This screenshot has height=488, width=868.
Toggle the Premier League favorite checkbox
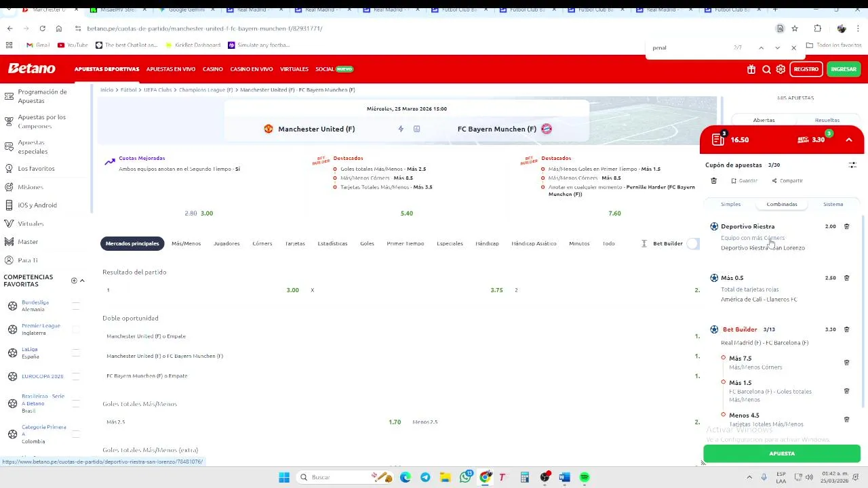coord(76,329)
